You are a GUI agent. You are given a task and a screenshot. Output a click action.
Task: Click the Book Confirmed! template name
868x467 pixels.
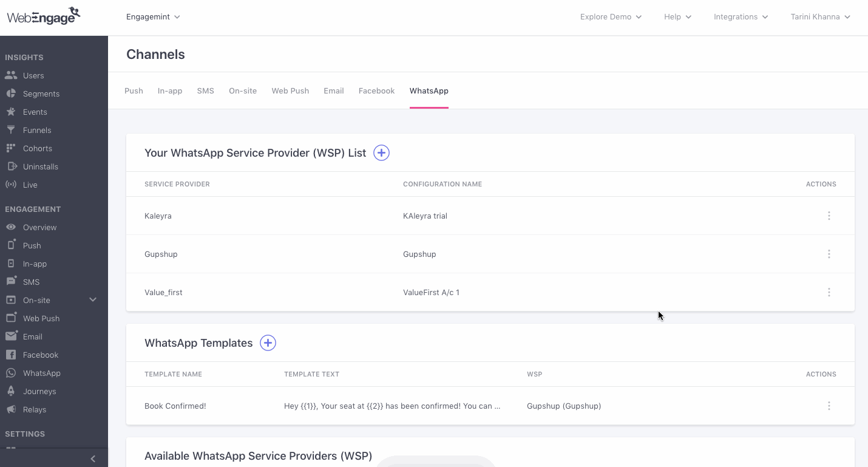175,406
